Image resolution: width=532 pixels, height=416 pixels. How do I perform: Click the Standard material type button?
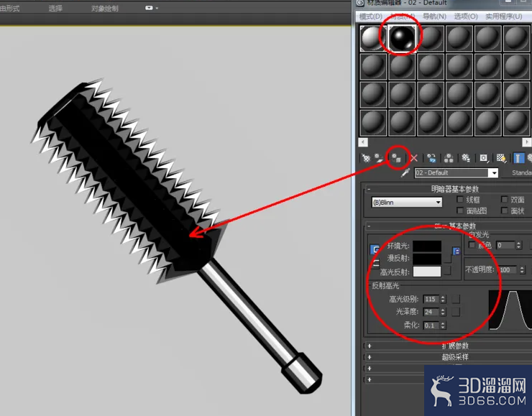[x=521, y=173]
